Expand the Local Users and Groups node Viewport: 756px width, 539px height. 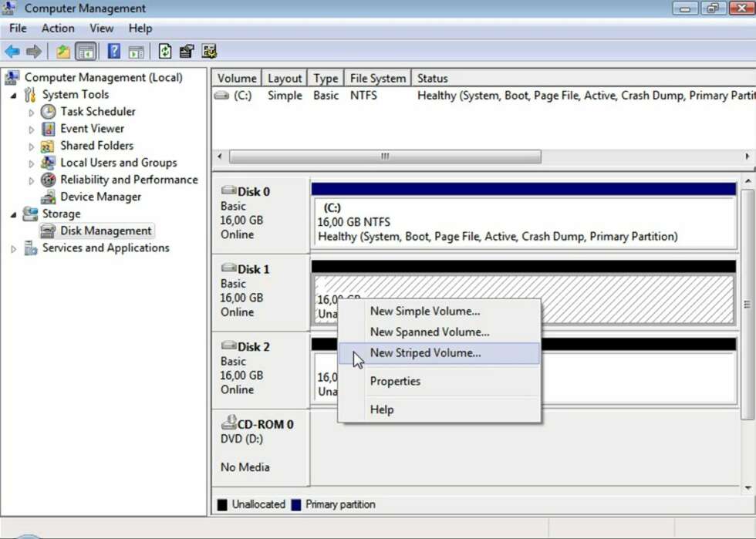pos(32,163)
